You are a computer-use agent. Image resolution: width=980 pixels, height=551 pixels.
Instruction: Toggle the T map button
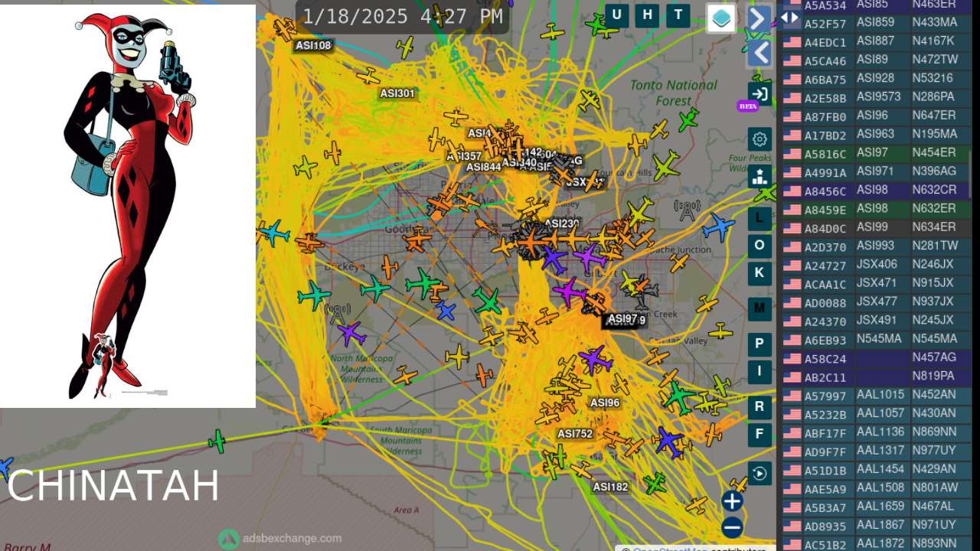coord(678,15)
